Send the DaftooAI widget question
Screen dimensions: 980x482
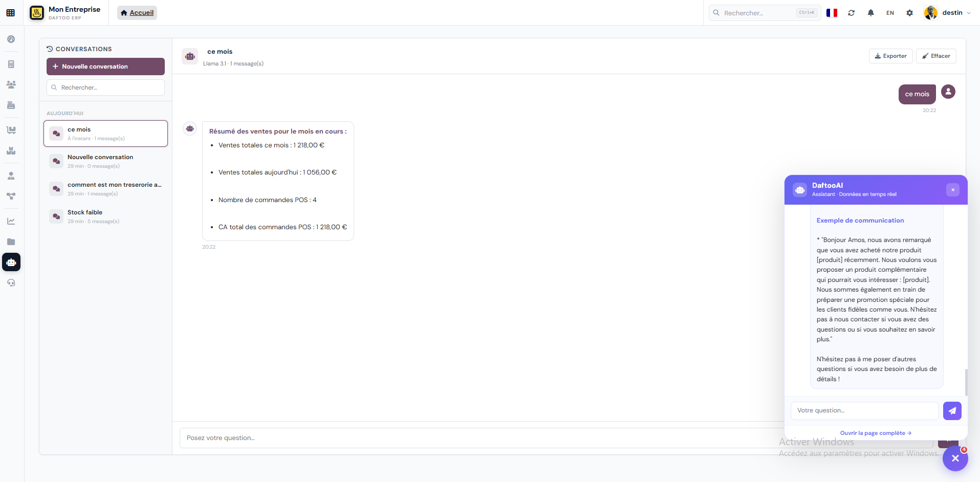pos(952,411)
